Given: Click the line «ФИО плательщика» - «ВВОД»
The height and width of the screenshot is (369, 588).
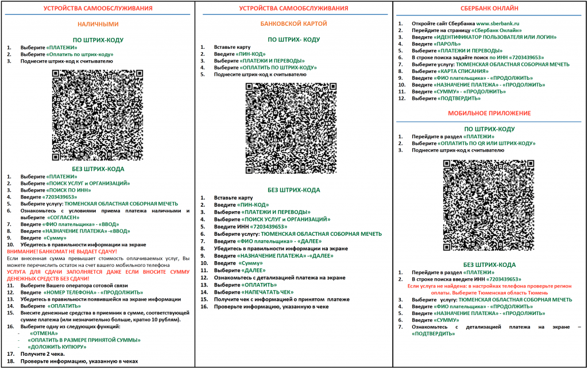Looking at the screenshot, I should coord(69,224).
